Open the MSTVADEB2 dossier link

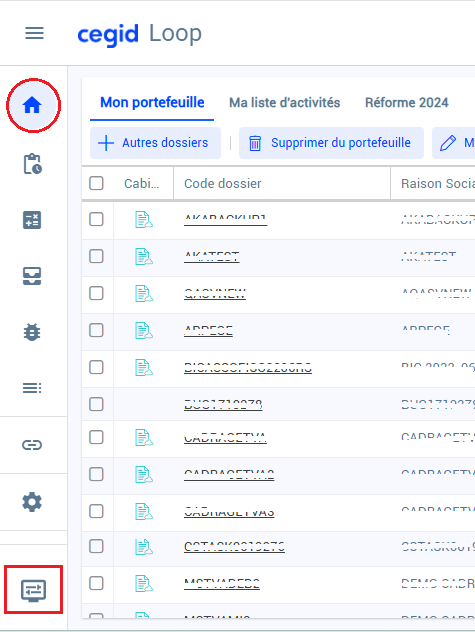[x=222, y=584]
